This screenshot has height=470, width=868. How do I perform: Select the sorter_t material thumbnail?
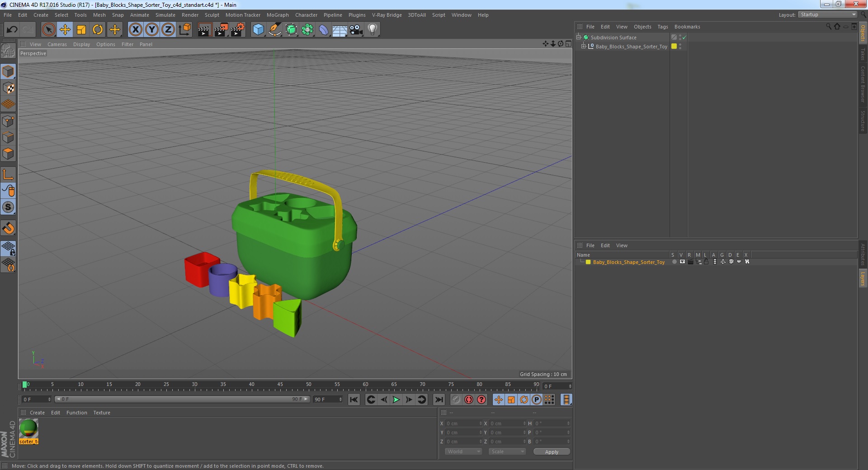(28, 432)
